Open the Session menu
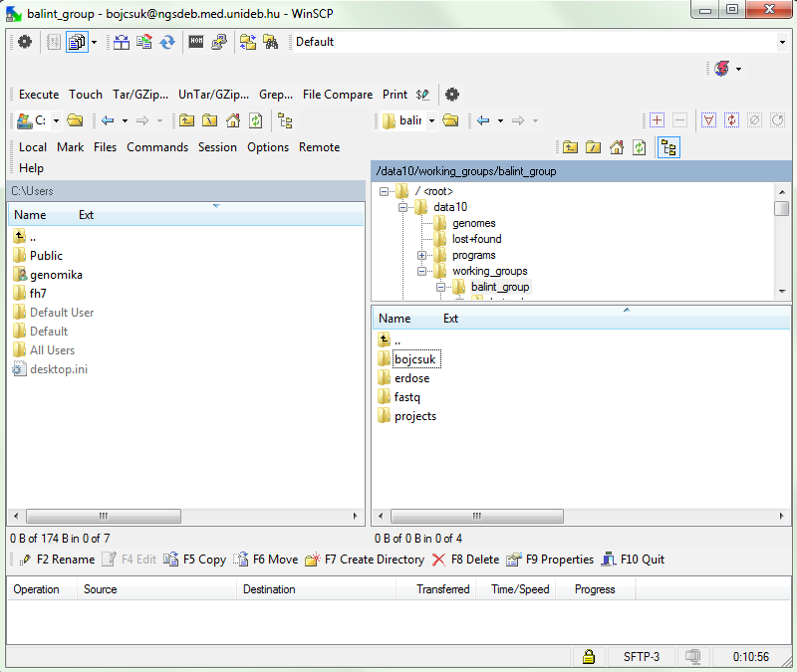 (217, 147)
